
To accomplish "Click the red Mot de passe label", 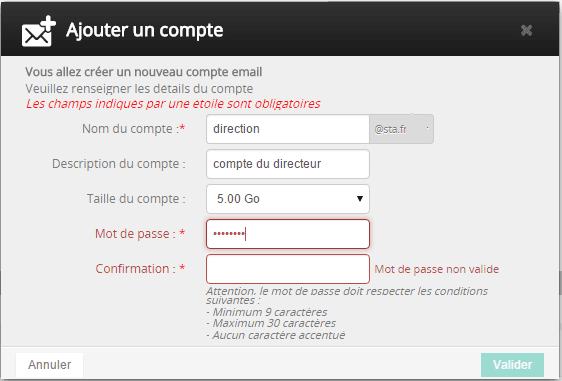I will coord(140,234).
